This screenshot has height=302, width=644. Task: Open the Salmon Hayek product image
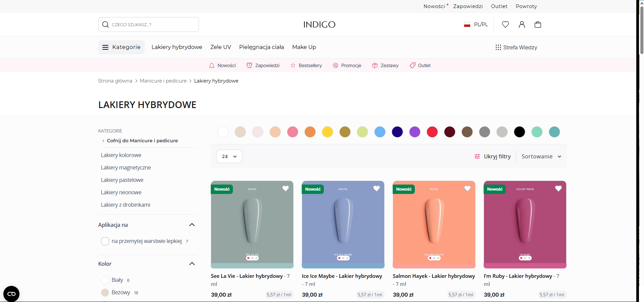coord(434,224)
